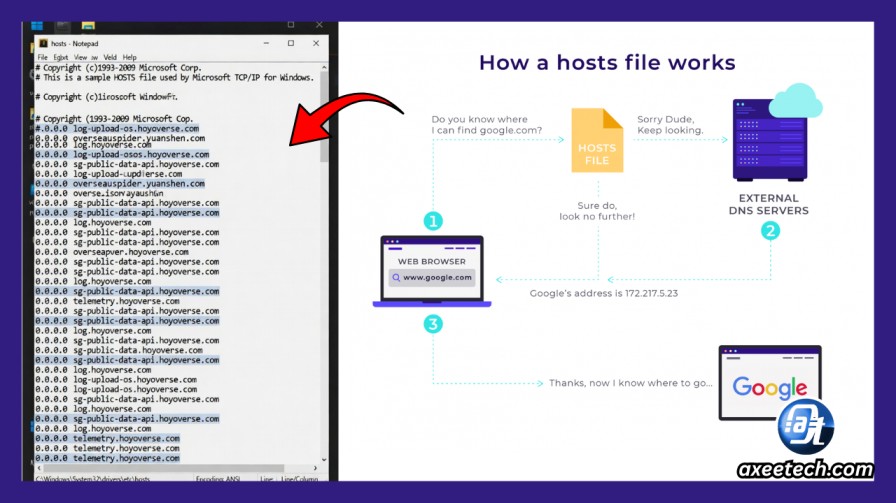Click the vertical scrollbar up arrow

[324, 67]
